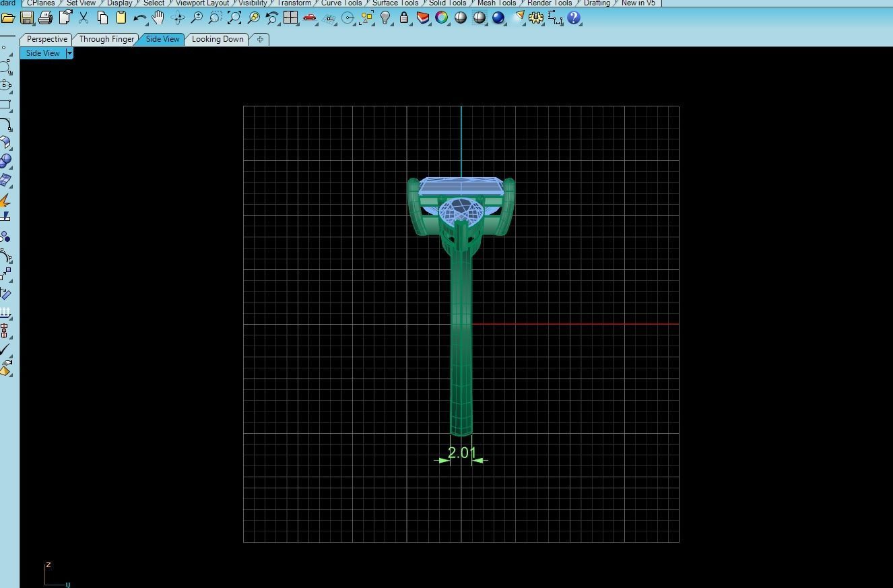Screen dimensions: 893x588
Task: Click the second gray sphere display icon
Action: (479, 18)
